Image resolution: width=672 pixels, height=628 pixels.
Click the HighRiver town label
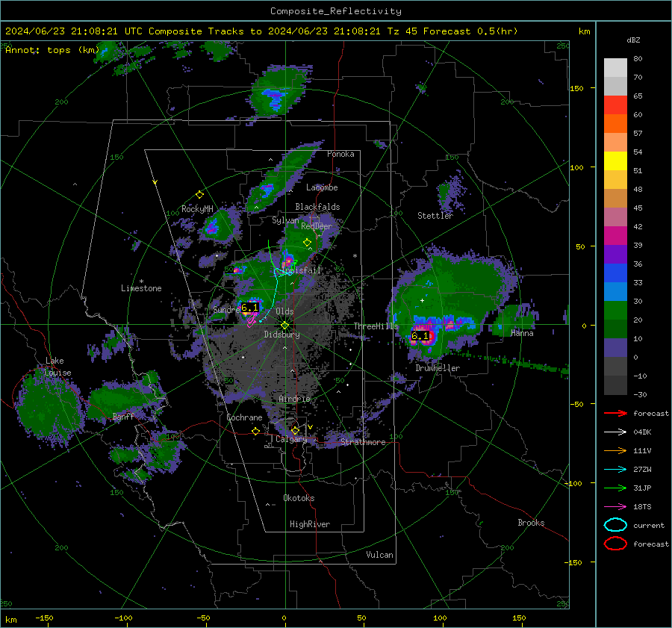click(x=310, y=524)
